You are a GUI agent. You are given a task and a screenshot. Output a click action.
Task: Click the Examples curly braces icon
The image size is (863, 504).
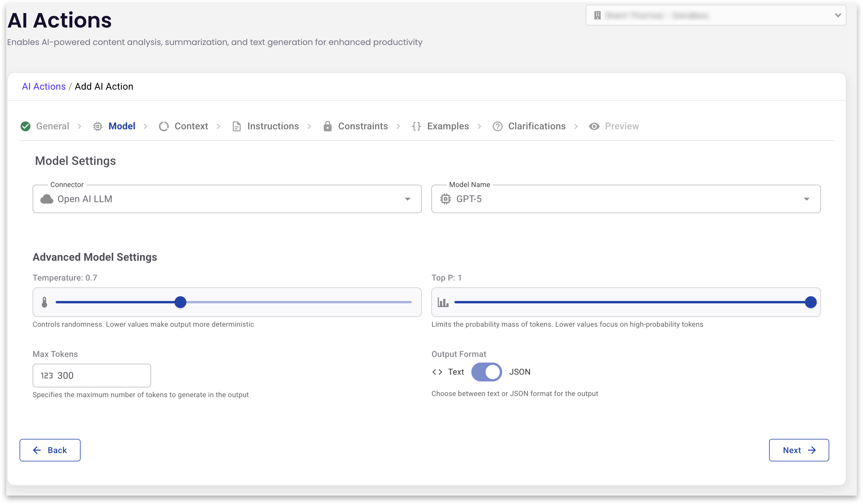417,126
